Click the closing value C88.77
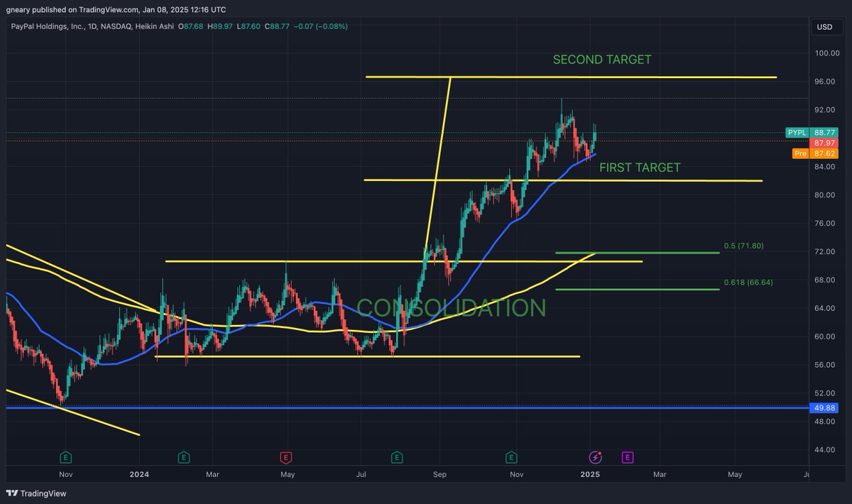852x504 pixels. pos(278,26)
